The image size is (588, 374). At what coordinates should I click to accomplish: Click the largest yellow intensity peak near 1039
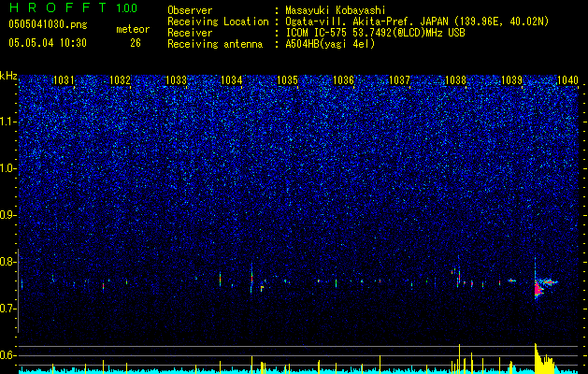click(544, 359)
